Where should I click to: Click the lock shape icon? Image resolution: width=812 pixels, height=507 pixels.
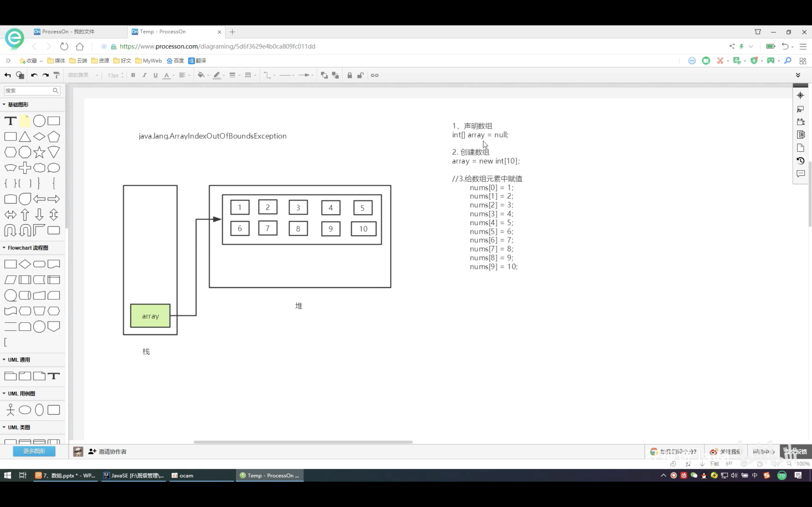[349, 75]
